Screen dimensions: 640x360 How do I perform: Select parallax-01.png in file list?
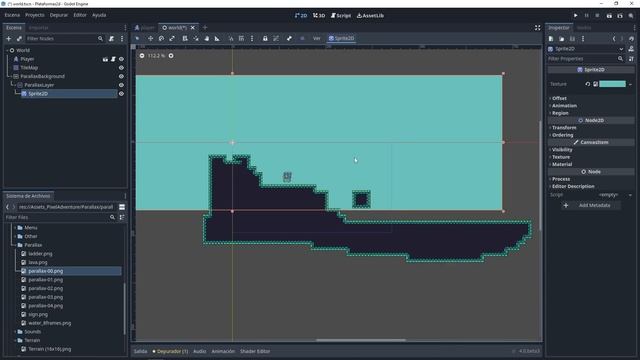pos(45,280)
